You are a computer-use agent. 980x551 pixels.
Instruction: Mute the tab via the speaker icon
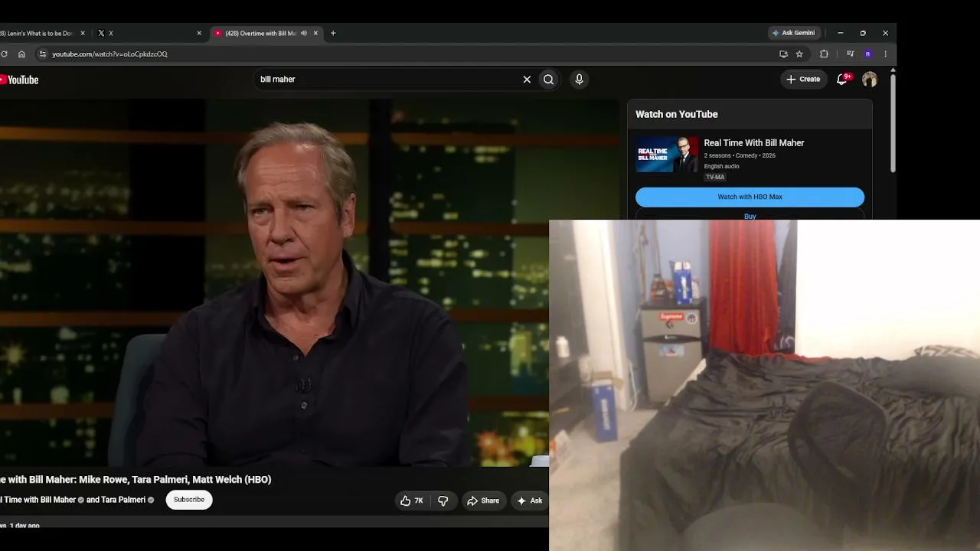coord(304,34)
